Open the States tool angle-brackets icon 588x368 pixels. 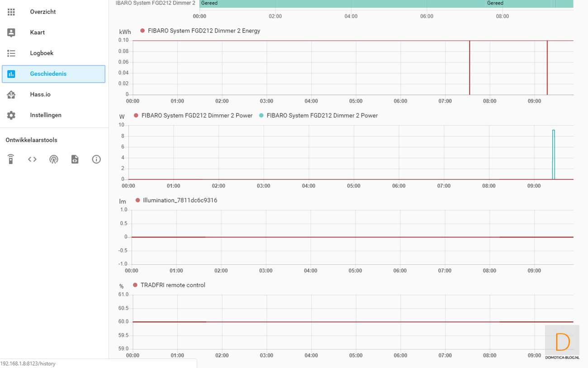(x=32, y=159)
